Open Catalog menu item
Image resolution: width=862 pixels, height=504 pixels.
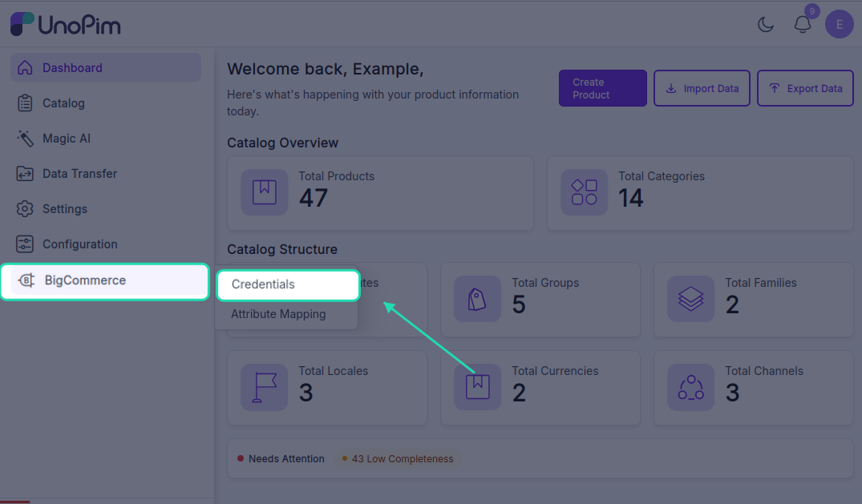(x=106, y=103)
